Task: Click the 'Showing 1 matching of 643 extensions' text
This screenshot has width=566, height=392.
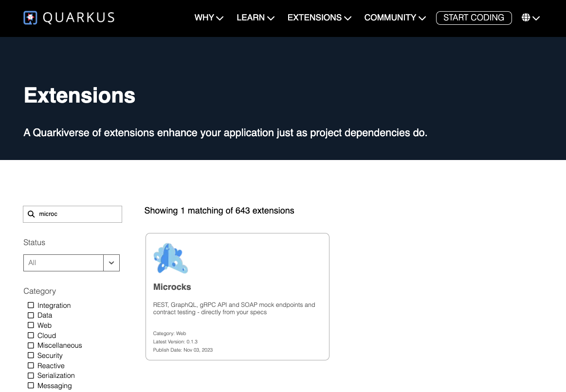Action: point(219,211)
